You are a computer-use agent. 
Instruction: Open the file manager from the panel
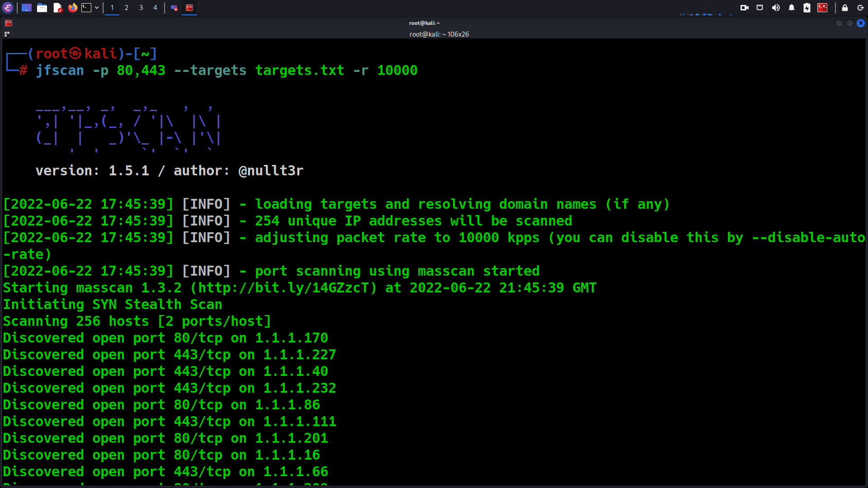click(42, 8)
